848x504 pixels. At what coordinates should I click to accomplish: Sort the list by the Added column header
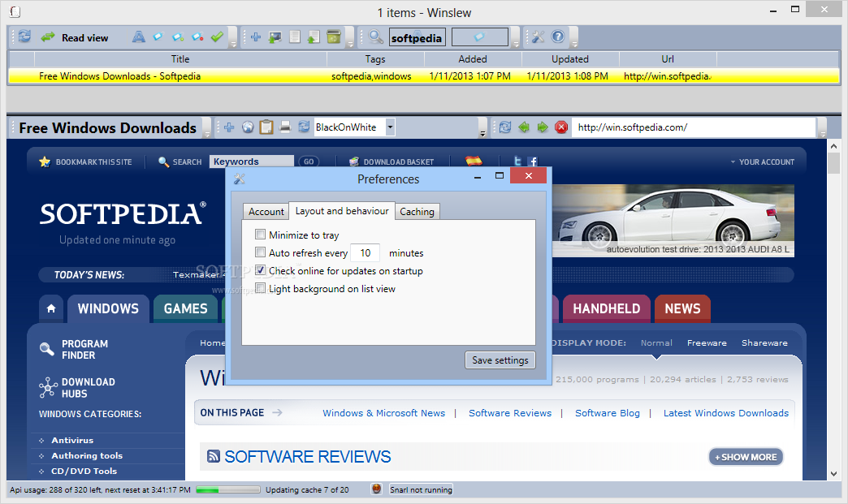point(473,59)
